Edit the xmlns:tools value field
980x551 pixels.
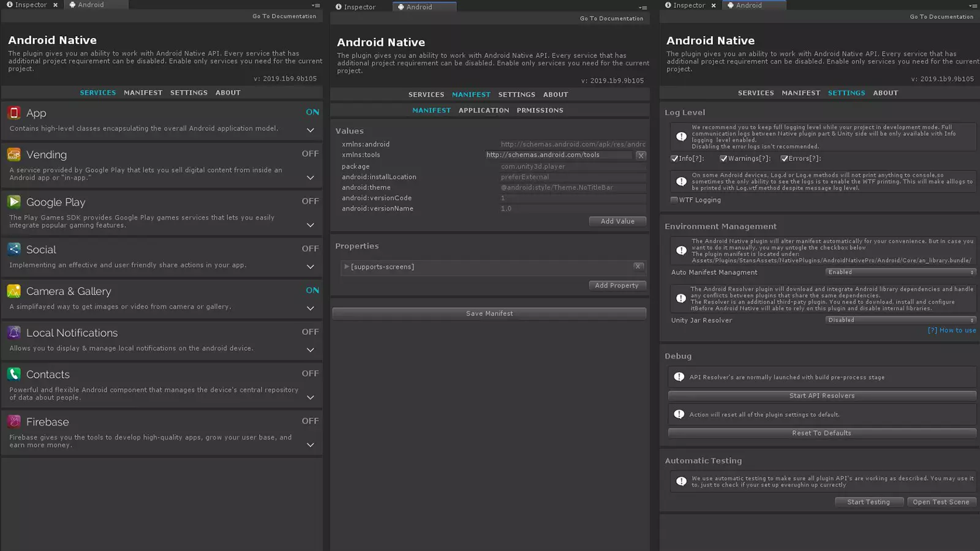click(x=559, y=156)
